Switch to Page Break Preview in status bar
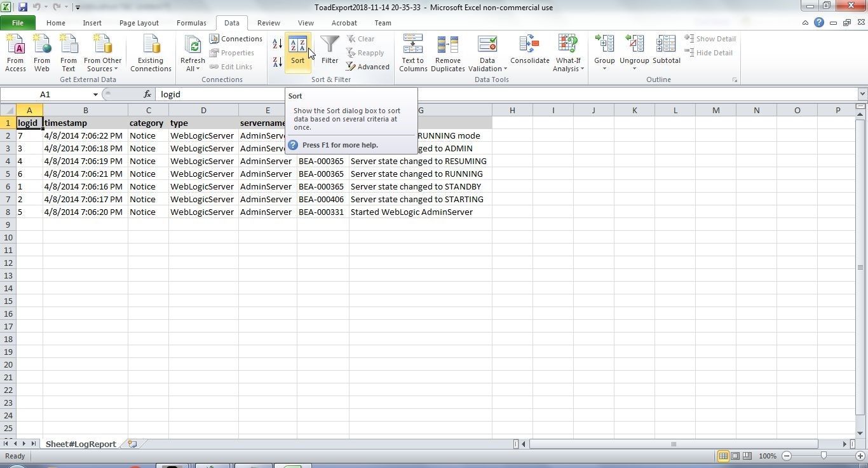The width and height of the screenshot is (868, 468). click(747, 456)
